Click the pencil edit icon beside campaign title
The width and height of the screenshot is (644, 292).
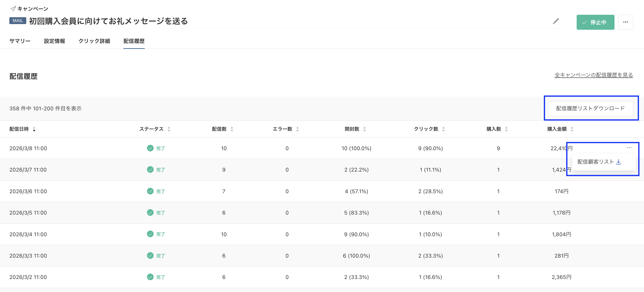[556, 21]
